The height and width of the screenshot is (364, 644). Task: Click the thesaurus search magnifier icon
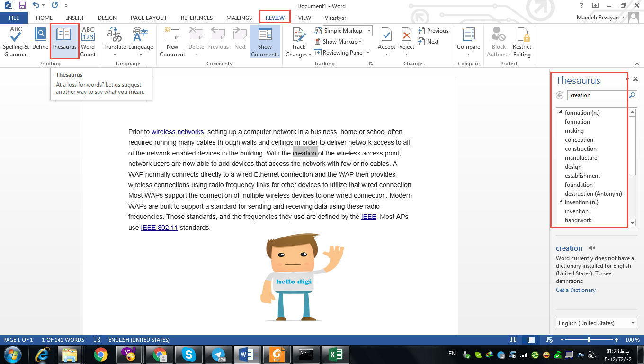point(632,95)
